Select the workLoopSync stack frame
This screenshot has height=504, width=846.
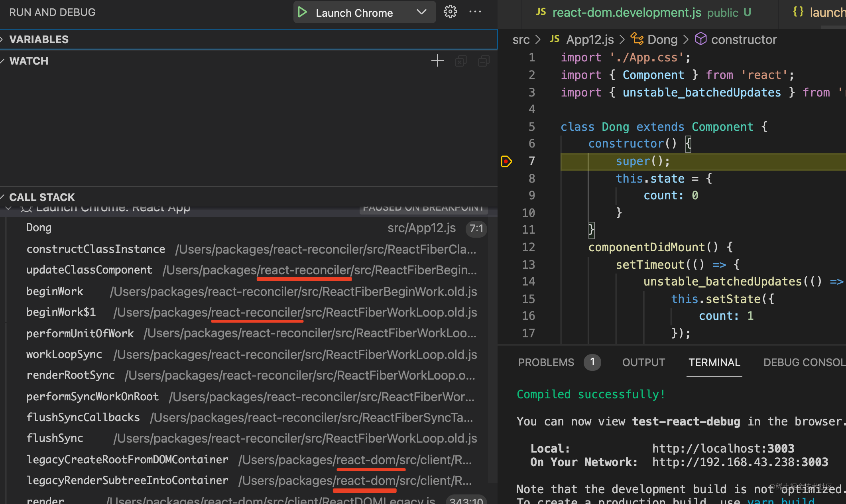64,354
